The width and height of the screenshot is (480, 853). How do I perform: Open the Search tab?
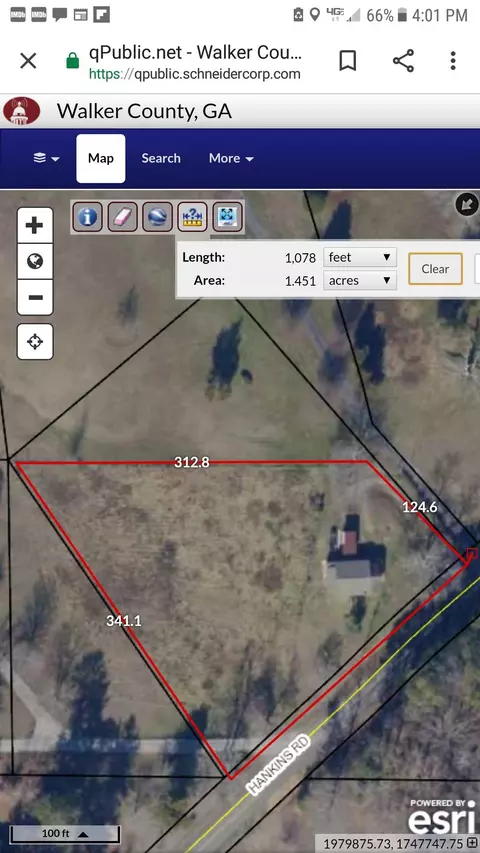[161, 158]
